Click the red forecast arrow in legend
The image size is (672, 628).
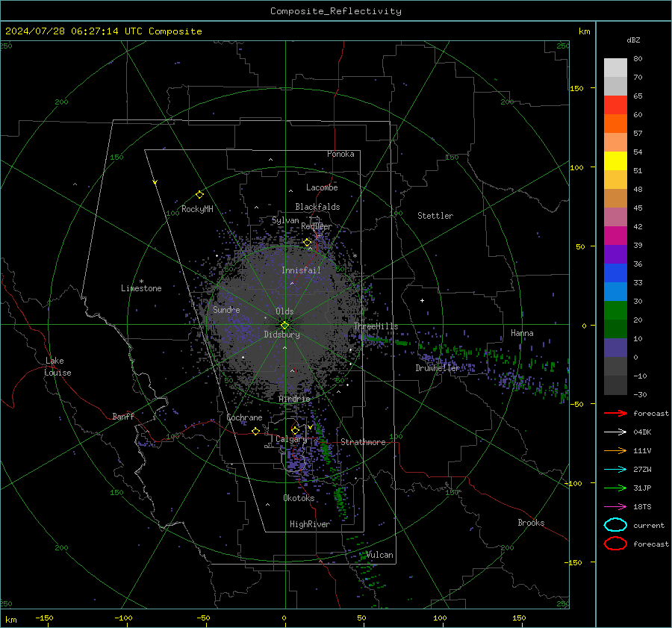(x=615, y=413)
